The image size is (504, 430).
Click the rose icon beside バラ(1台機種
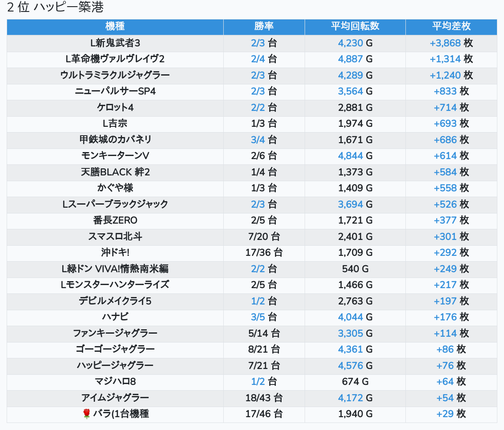click(87, 414)
